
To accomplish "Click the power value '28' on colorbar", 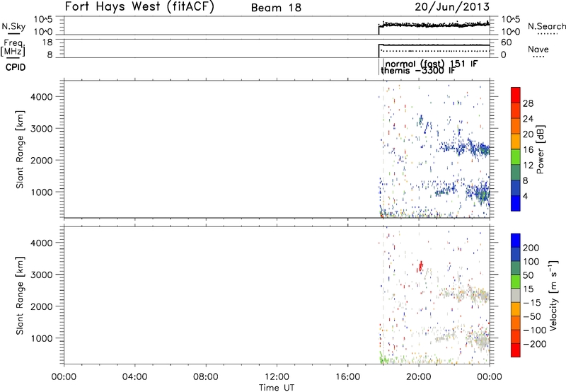I will [x=528, y=103].
